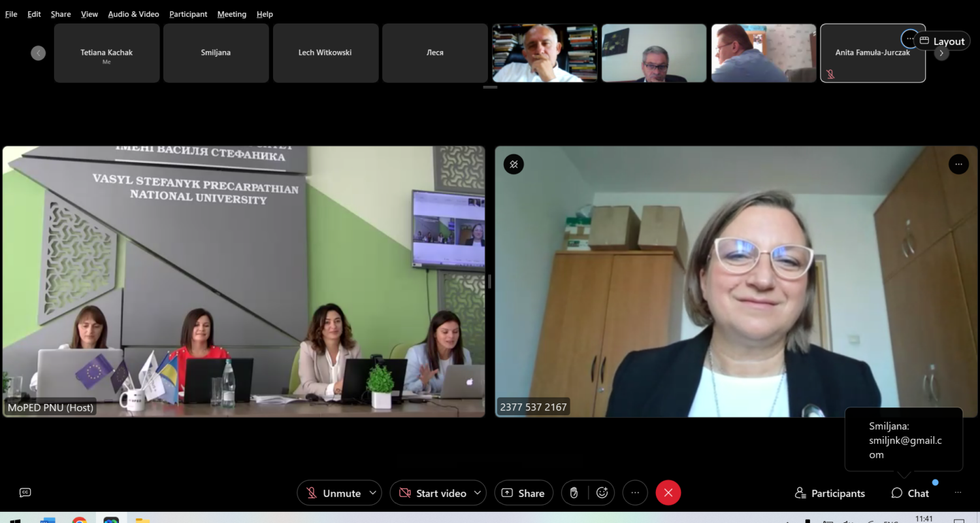Click the closed captions icon

[x=25, y=492]
